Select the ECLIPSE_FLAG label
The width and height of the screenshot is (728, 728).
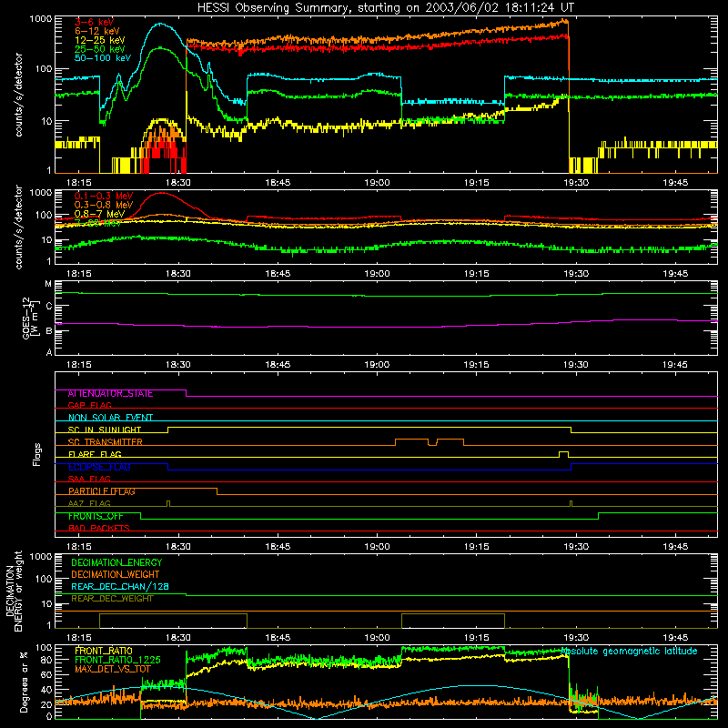(99, 467)
